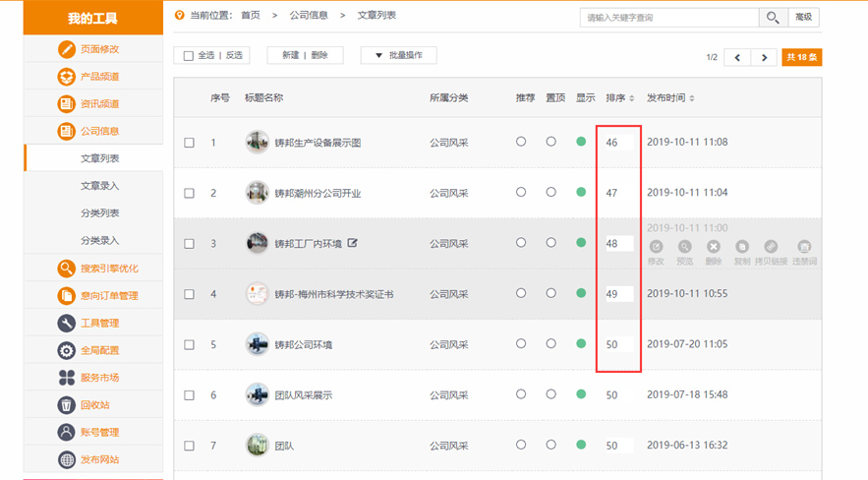Click the 公司信息 sidebar icon

tap(67, 131)
